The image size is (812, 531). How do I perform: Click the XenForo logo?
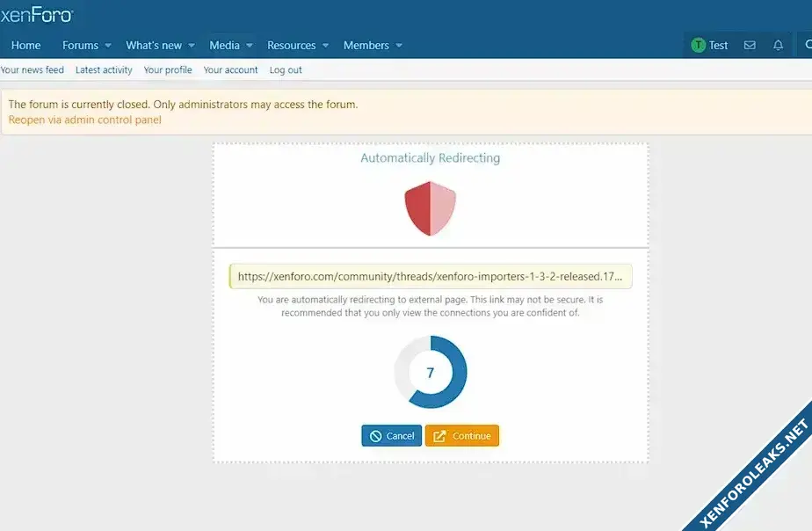click(37, 15)
